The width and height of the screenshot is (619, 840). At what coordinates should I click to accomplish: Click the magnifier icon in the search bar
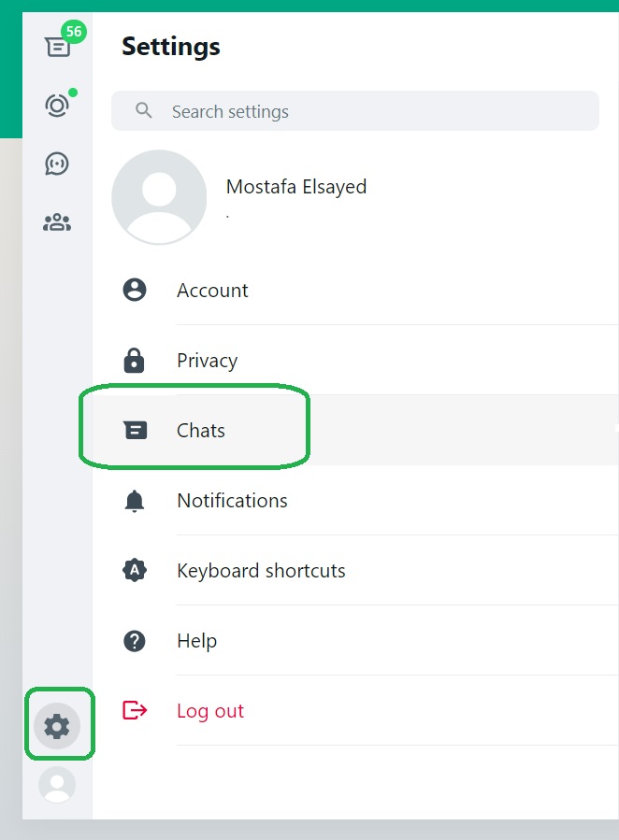(x=144, y=111)
